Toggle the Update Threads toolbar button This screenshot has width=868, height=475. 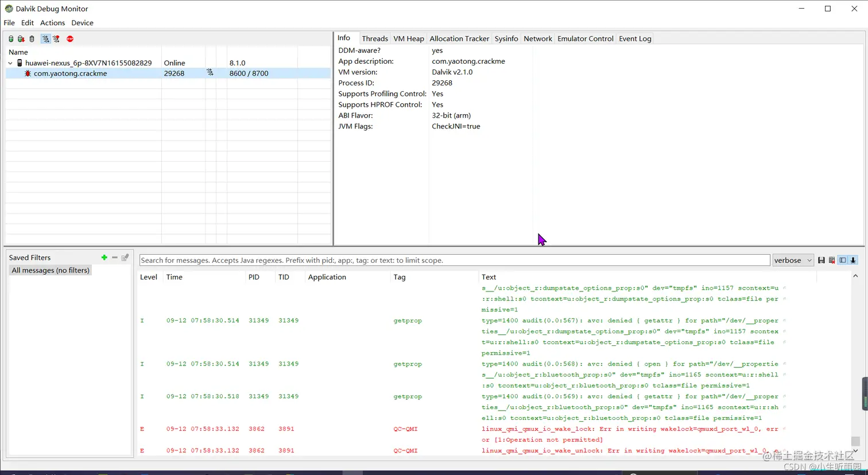coord(46,39)
